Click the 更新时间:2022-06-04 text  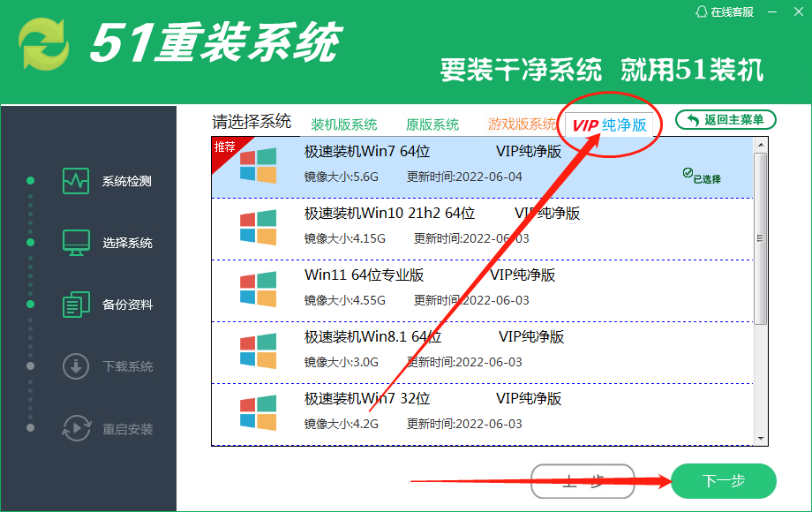point(464,177)
